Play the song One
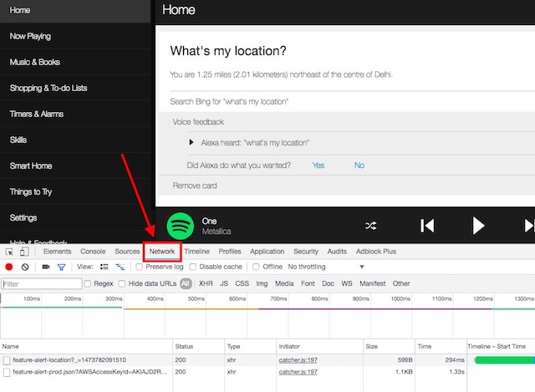 [478, 226]
